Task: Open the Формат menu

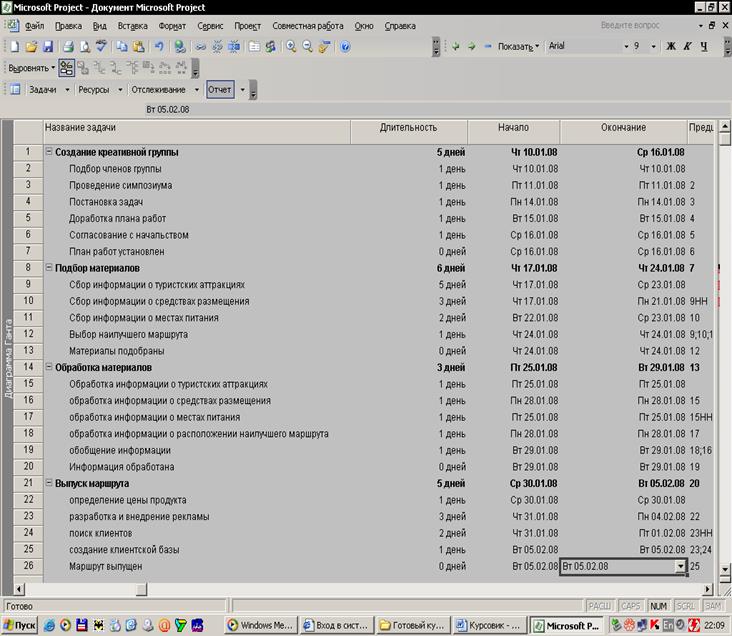Action: (171, 25)
